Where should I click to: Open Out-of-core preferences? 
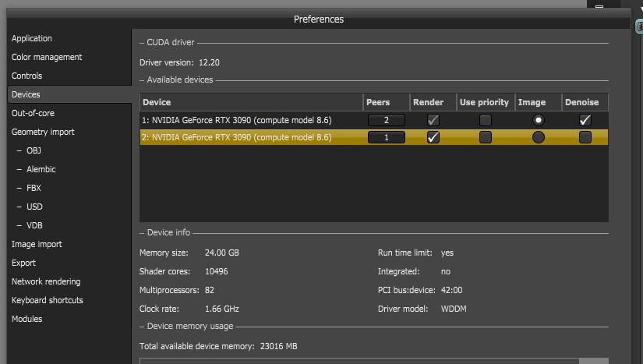tap(32, 113)
